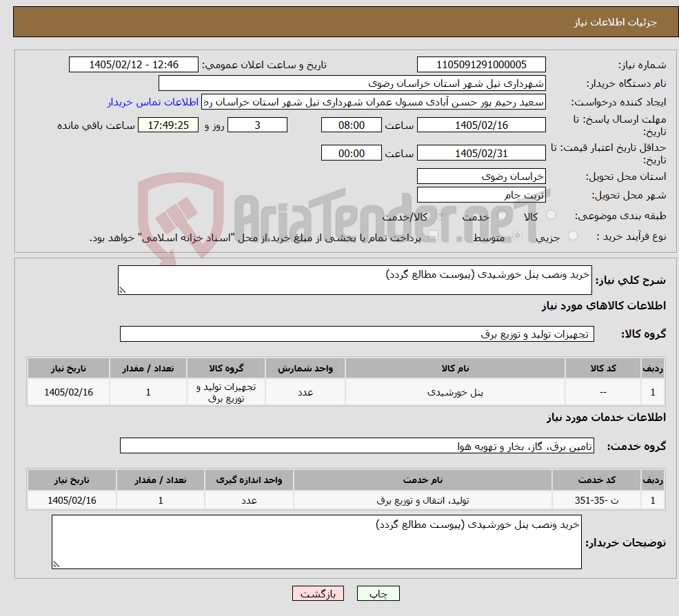Select the کالا radio button
The width and height of the screenshot is (679, 616).
coord(551,215)
